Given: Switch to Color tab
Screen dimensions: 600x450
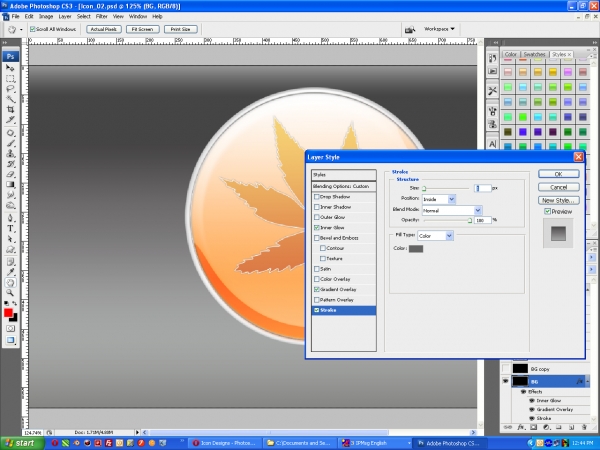Looking at the screenshot, I should point(510,54).
